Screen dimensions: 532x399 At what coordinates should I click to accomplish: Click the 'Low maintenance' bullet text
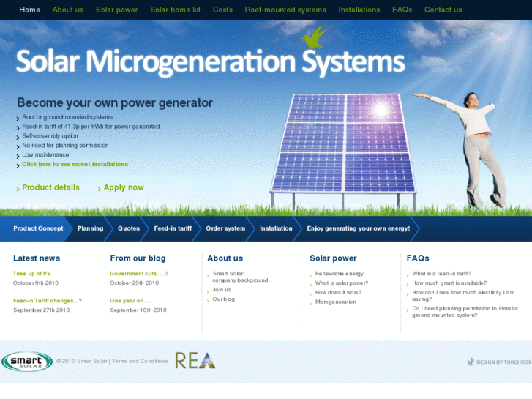(45, 155)
